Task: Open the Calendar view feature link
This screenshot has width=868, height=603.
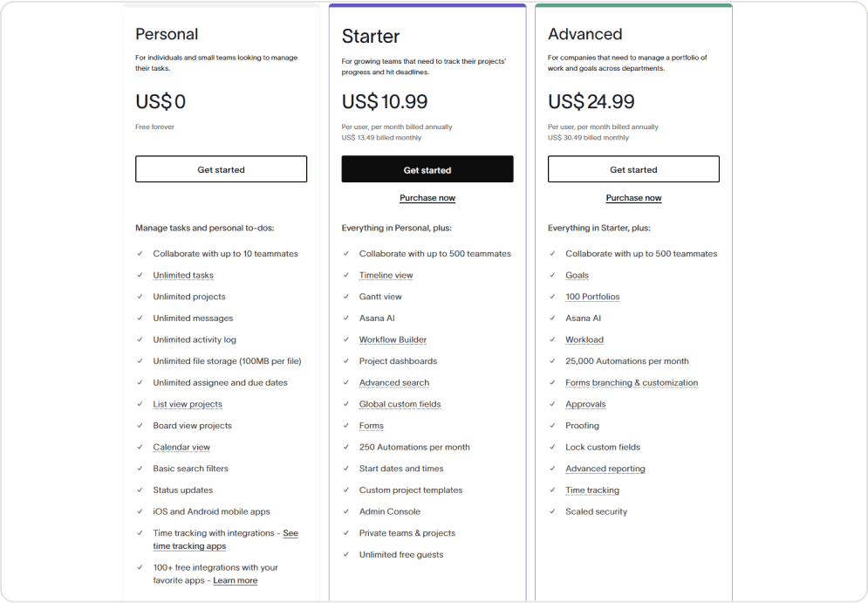Action: pos(181,447)
